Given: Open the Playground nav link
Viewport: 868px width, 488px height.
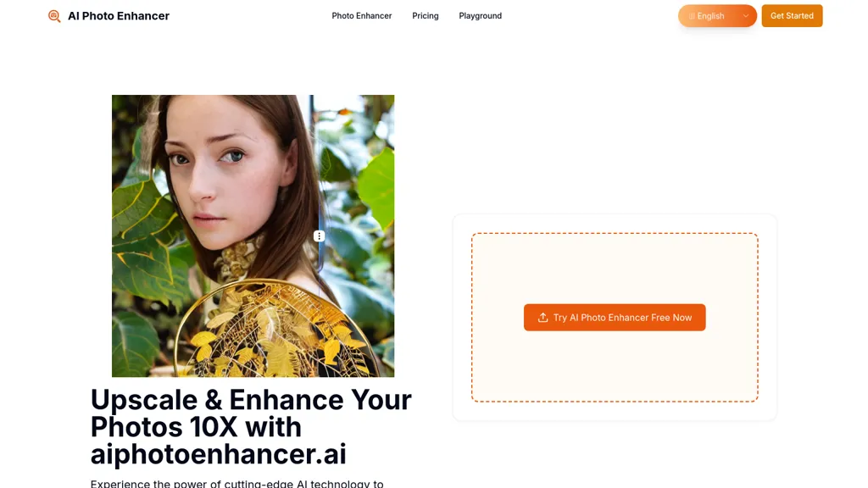Looking at the screenshot, I should click(480, 16).
